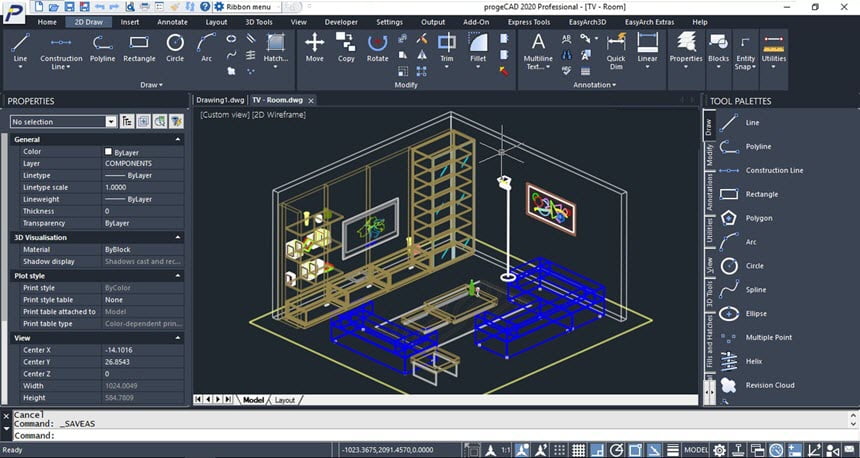Click the Print icon in quick access toolbar
Image resolution: width=860 pixels, height=458 pixels.
click(145, 7)
